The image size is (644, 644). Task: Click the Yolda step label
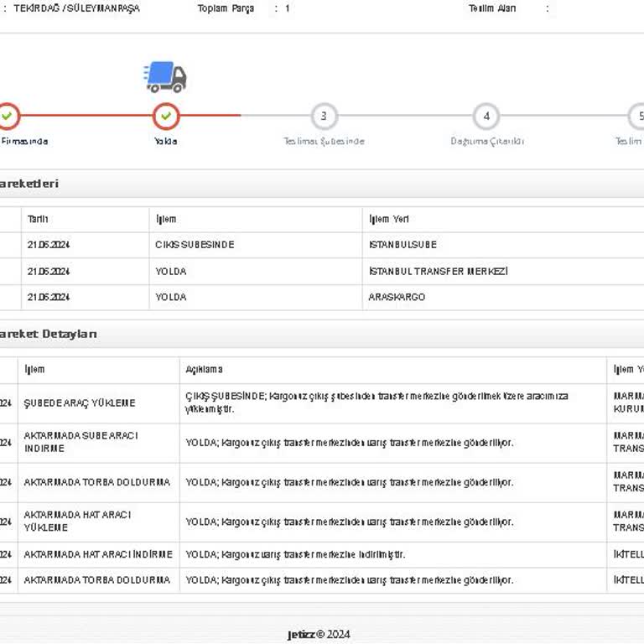tap(166, 141)
